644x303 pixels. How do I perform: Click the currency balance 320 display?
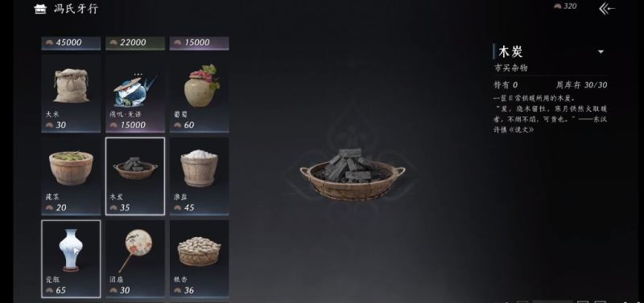coord(565,6)
